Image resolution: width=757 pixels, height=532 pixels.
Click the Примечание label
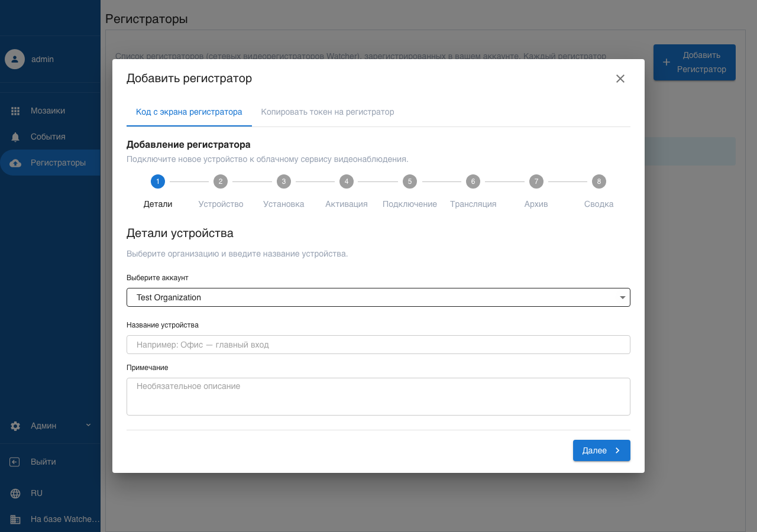pos(147,368)
